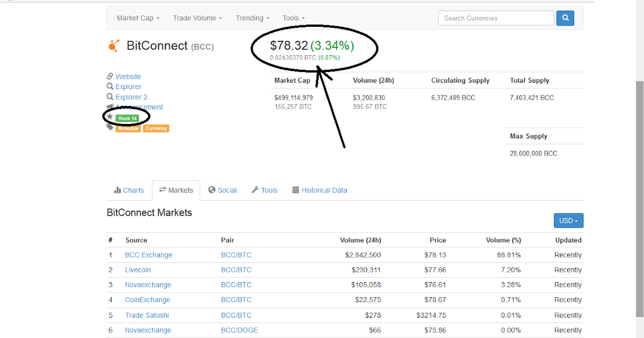Click the tag icon beside Mineable
This screenshot has height=338, width=644.
click(x=110, y=128)
